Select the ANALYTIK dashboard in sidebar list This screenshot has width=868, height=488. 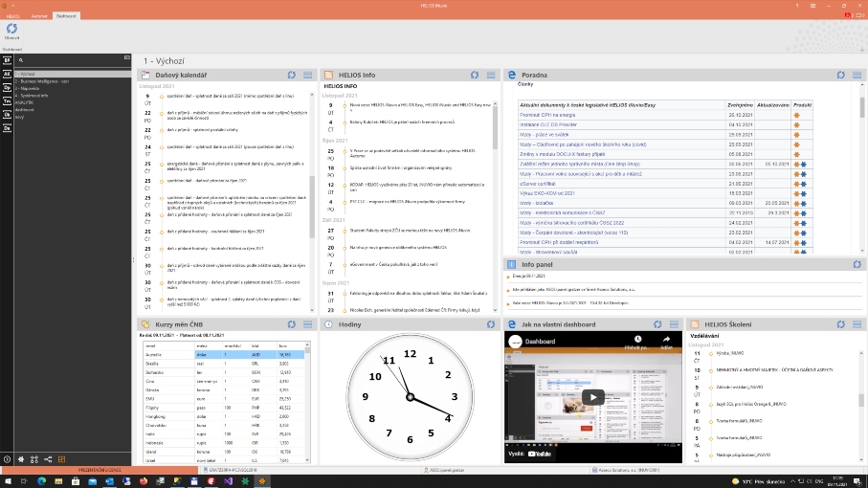tap(24, 102)
